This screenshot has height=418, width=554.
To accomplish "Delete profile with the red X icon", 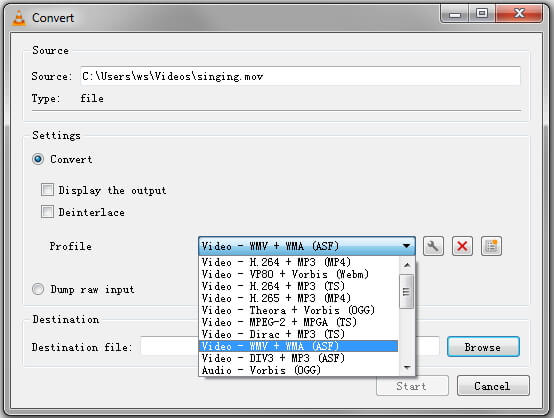I will [462, 246].
